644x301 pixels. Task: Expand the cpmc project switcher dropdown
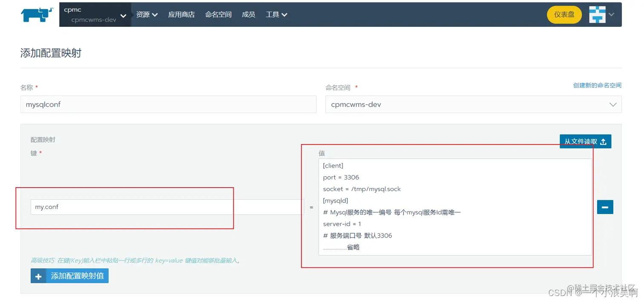123,14
